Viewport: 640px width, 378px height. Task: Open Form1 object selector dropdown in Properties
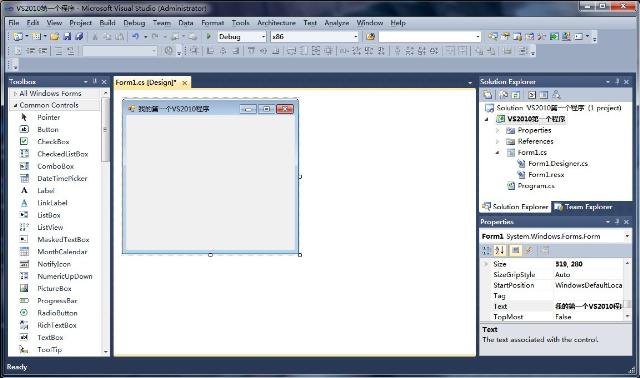point(627,236)
